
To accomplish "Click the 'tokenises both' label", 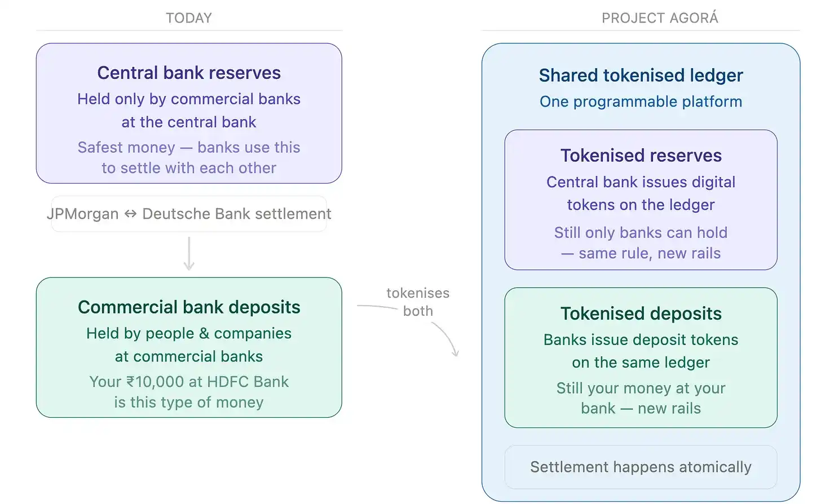I will 418,302.
